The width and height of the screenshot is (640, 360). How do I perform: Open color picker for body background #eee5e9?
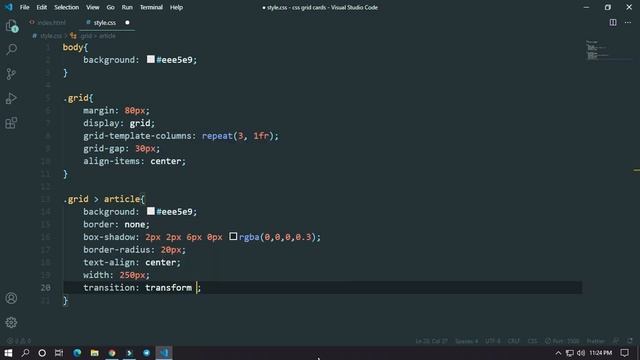(x=151, y=59)
